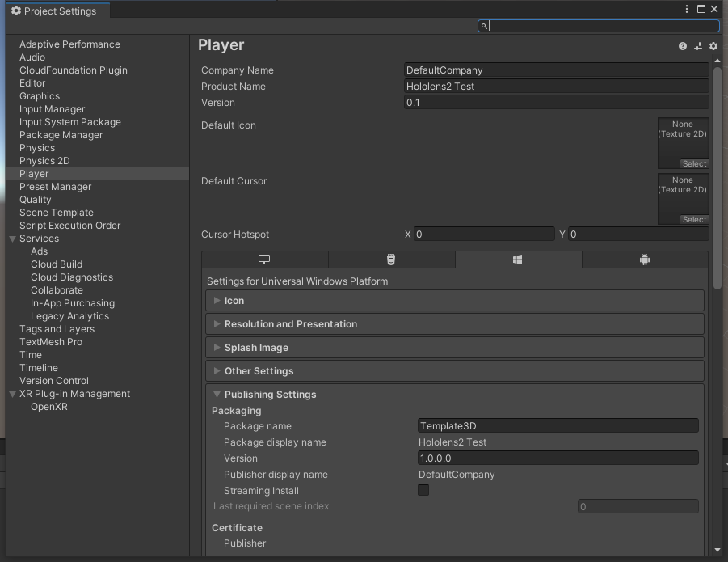Click the scroll down arrow
The width and height of the screenshot is (728, 562).
click(x=717, y=550)
